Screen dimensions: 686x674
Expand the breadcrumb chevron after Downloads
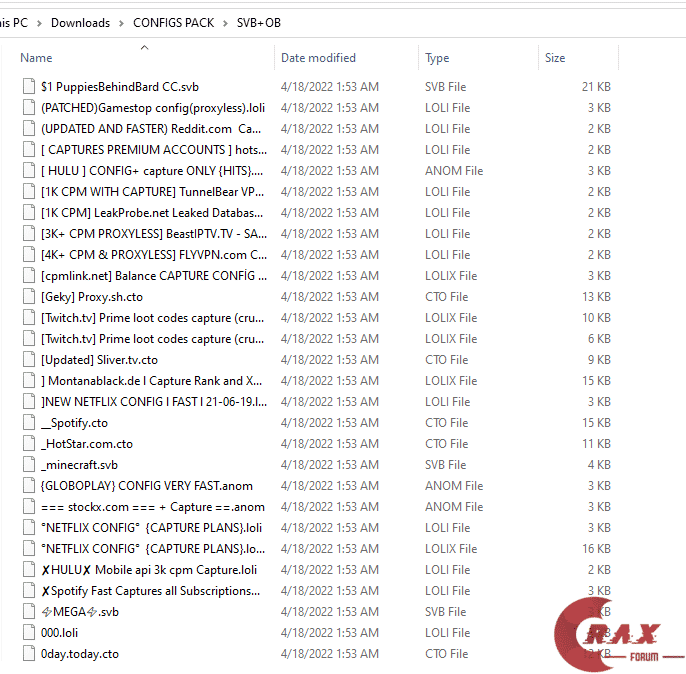(x=121, y=23)
